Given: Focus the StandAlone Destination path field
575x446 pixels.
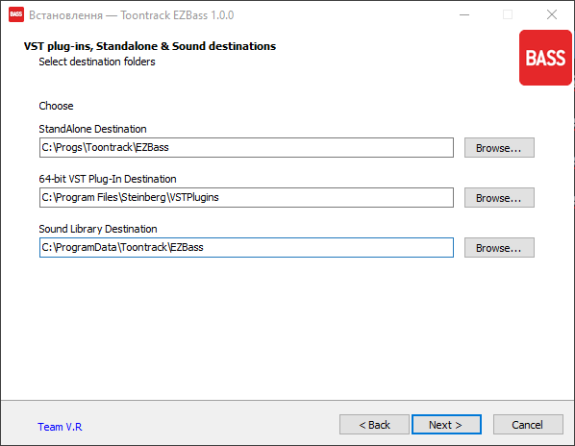Looking at the screenshot, I should tap(246, 147).
